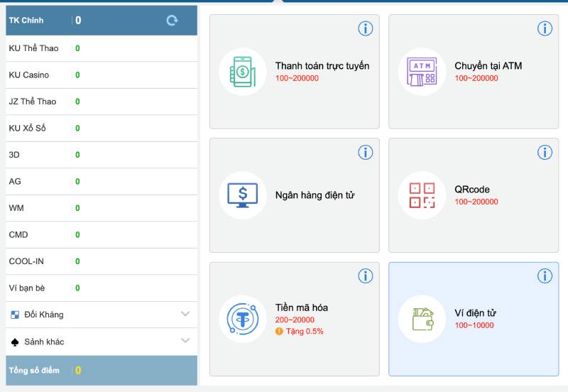
Task: Open info icon on Thanh toán trực tuyến card
Action: (x=365, y=28)
